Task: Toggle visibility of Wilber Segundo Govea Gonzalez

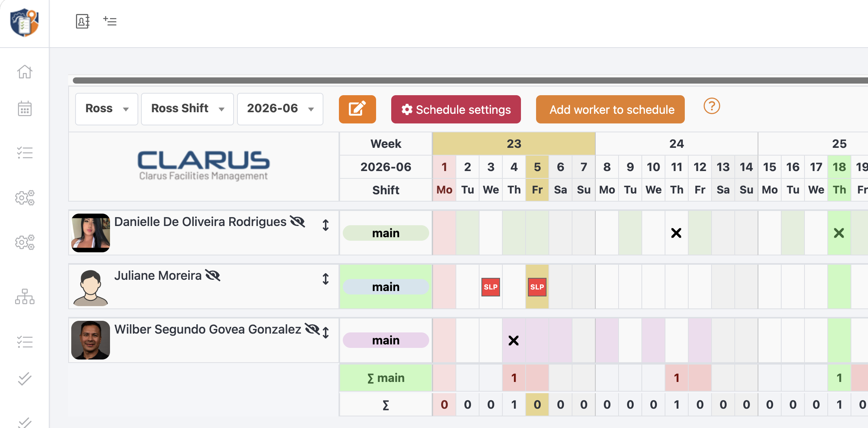Action: (x=312, y=329)
